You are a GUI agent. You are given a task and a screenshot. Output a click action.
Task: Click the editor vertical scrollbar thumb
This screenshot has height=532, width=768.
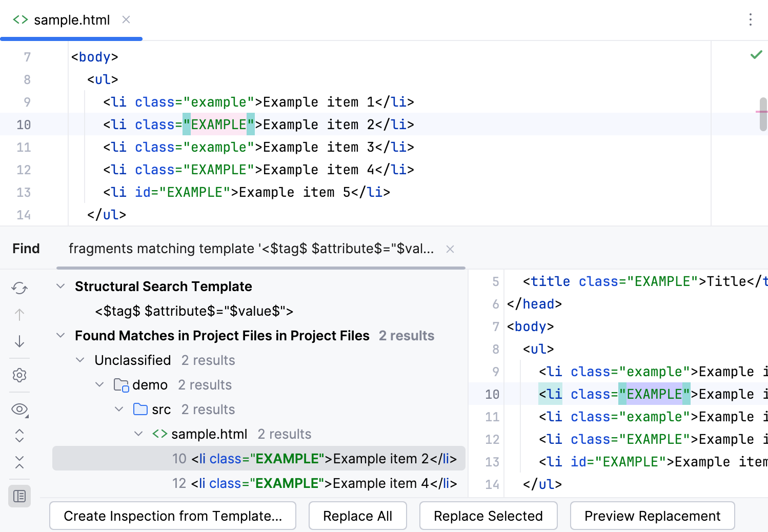(x=763, y=114)
